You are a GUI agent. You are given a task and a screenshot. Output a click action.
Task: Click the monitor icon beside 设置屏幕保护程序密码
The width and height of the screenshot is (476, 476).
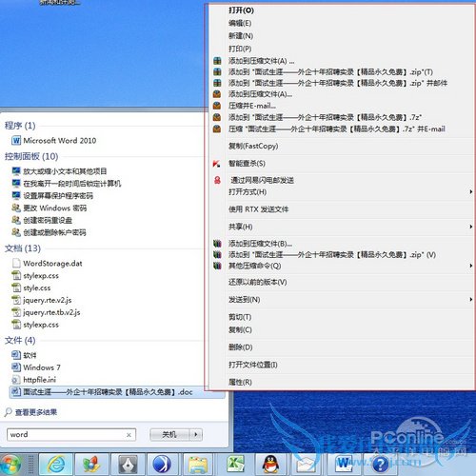point(16,195)
